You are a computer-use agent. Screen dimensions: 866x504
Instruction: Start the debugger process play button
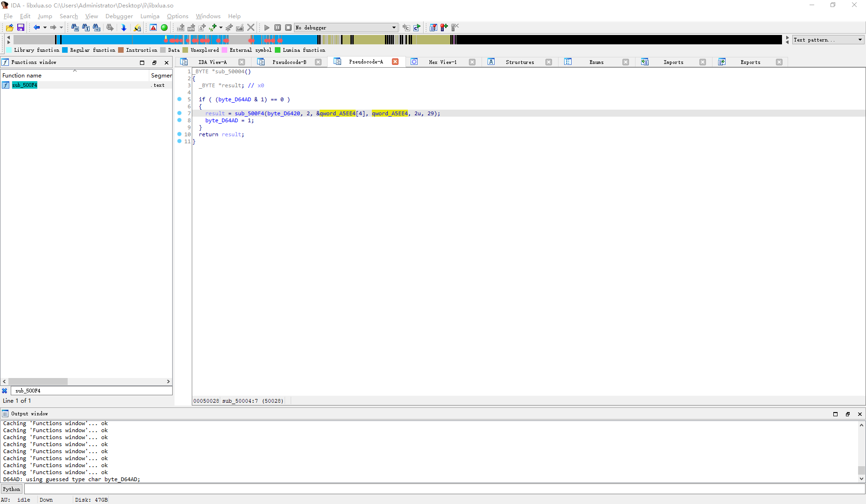pyautogui.click(x=267, y=28)
